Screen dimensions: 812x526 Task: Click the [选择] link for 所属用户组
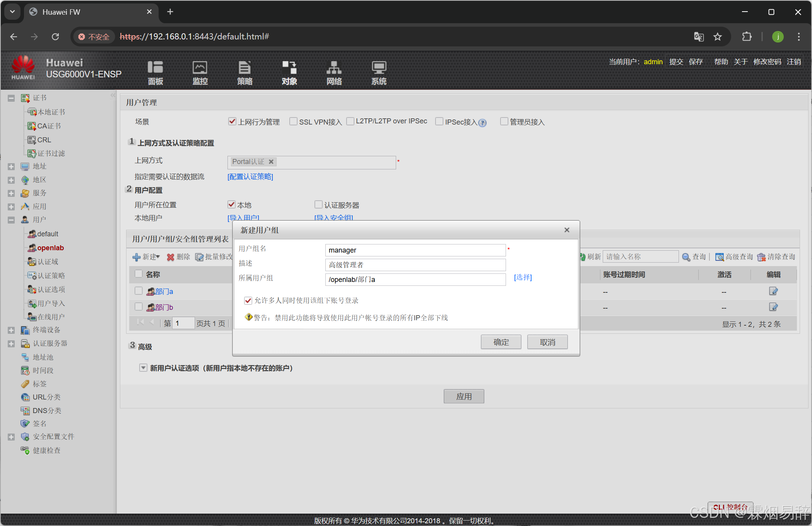(x=523, y=277)
